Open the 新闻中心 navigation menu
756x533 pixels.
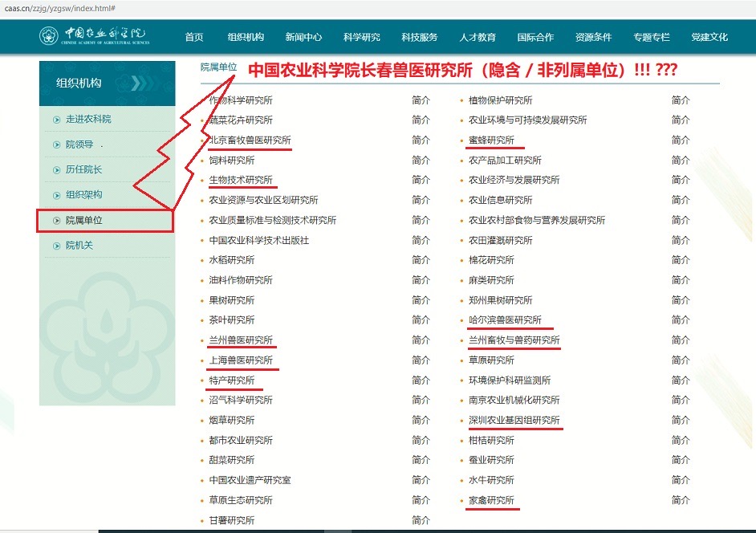(x=303, y=37)
